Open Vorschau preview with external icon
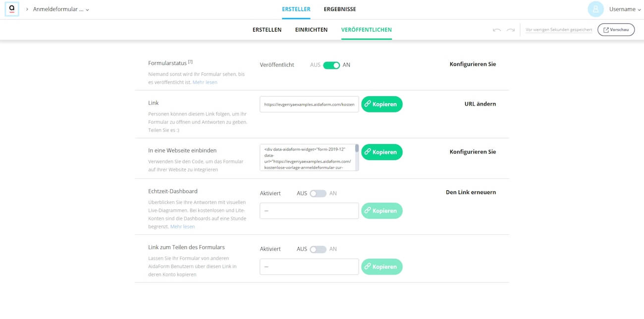This screenshot has height=319, width=644. [616, 30]
